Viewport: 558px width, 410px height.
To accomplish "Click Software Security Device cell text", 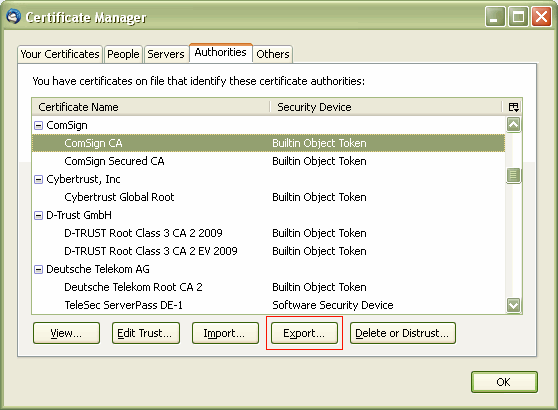I will tap(333, 305).
